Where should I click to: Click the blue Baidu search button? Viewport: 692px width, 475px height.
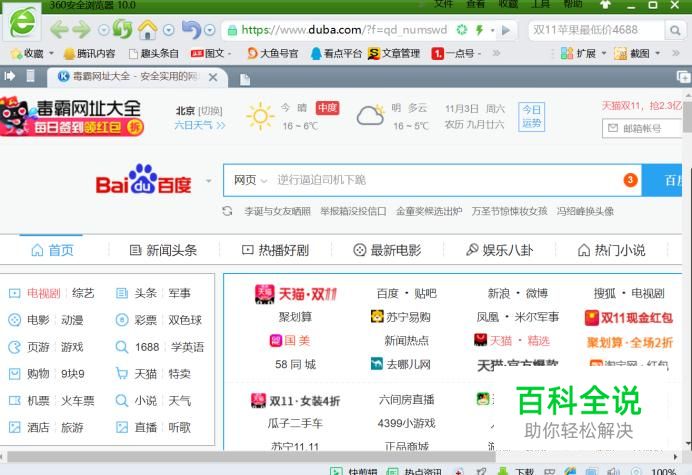tap(662, 180)
